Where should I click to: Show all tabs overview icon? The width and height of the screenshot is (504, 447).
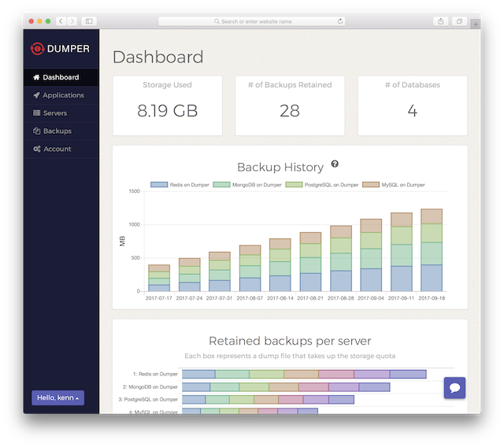(x=459, y=21)
